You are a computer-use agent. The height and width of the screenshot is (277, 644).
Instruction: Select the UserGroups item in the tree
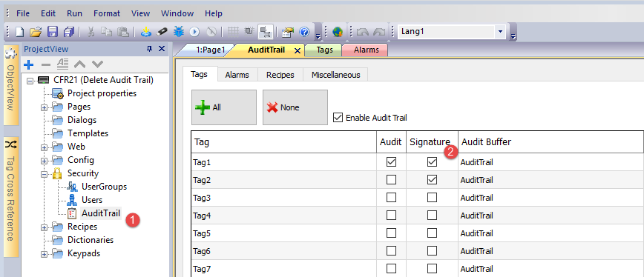(104, 187)
